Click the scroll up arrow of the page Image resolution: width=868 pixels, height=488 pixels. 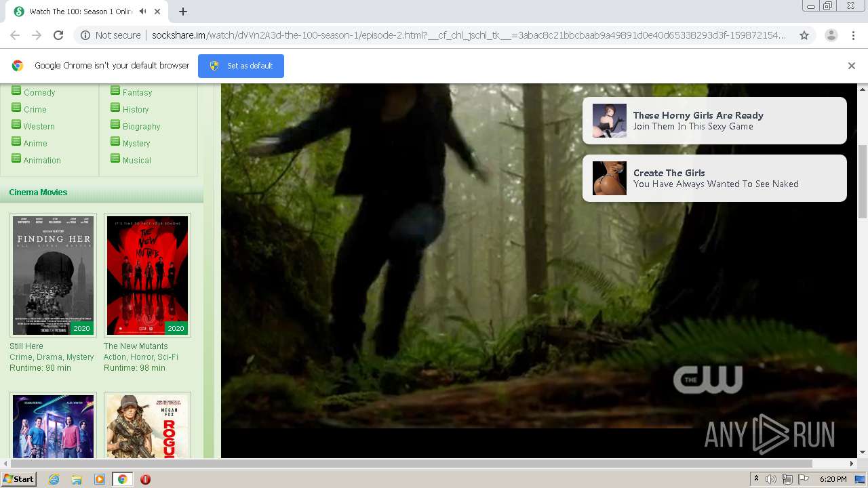coord(863,89)
